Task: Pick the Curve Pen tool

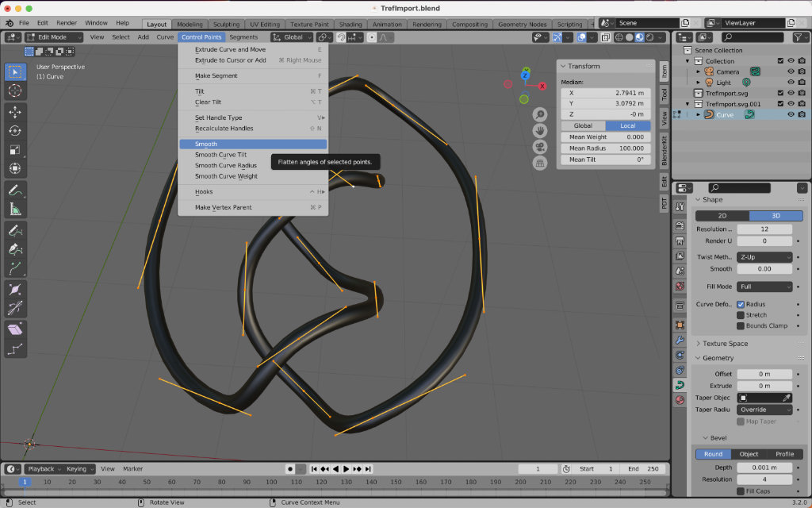Action: (x=15, y=249)
